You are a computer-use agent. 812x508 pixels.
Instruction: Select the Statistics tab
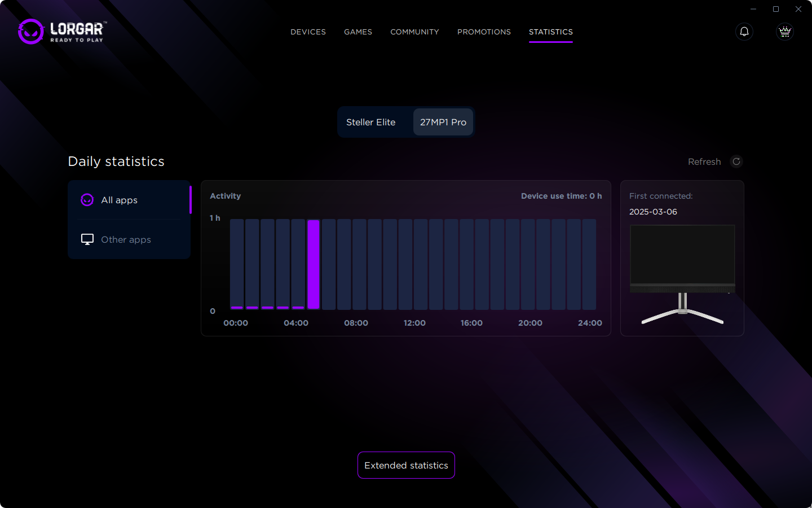click(x=551, y=32)
